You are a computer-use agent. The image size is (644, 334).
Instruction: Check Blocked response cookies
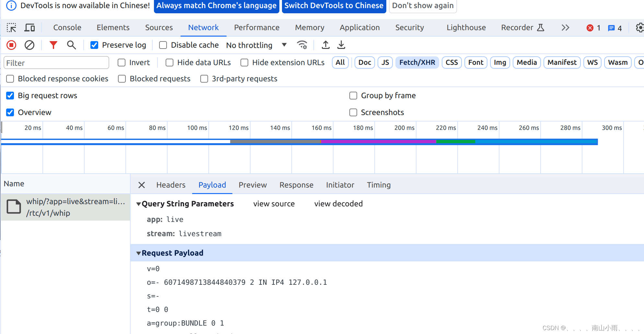(x=10, y=79)
